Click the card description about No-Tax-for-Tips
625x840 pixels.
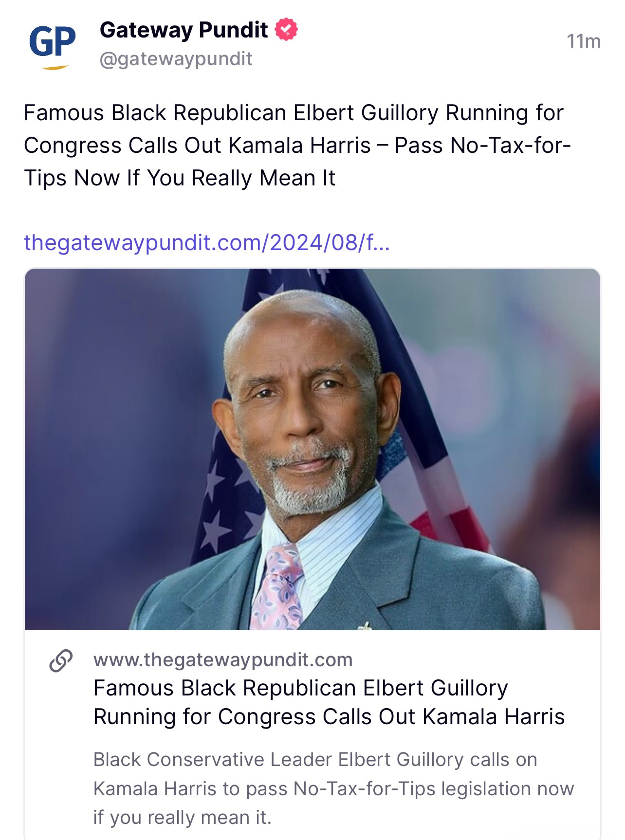pyautogui.click(x=333, y=788)
